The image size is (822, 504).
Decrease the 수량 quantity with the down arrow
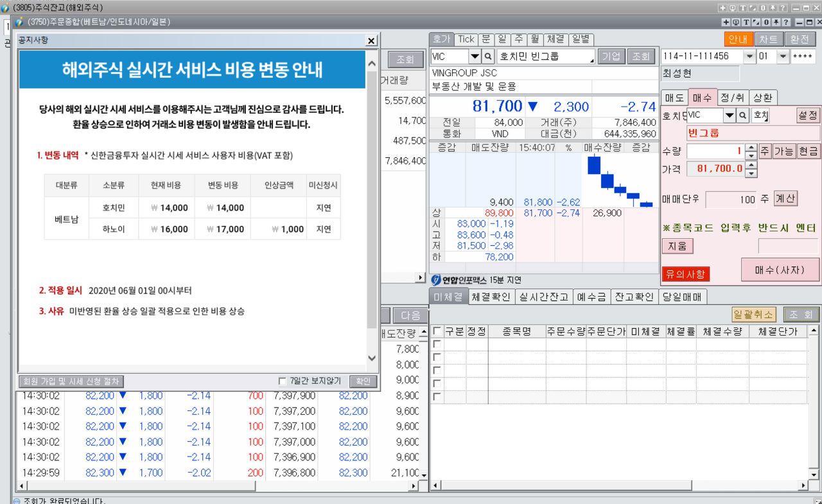[x=751, y=155]
